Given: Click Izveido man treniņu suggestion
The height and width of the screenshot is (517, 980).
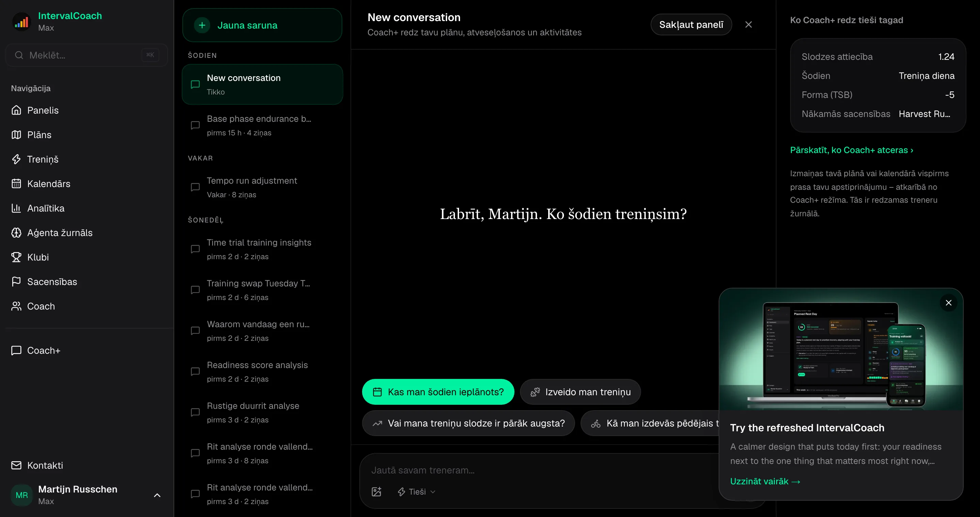Looking at the screenshot, I should 580,392.
